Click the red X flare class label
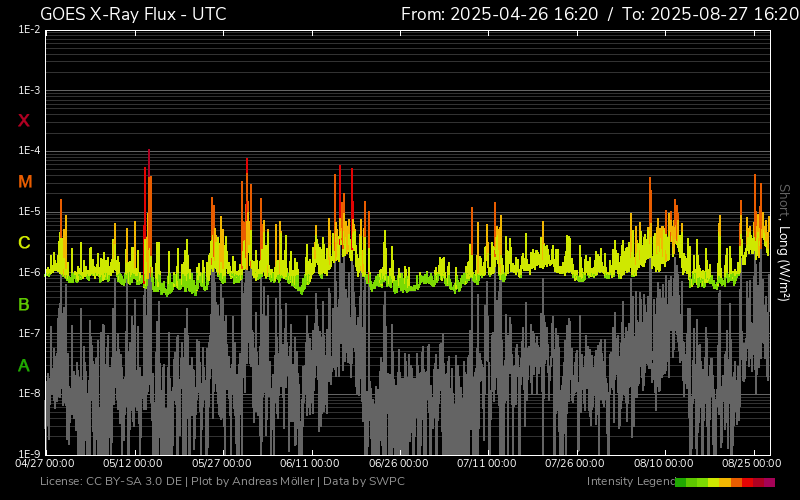This screenshot has width=800, height=500. 24,121
